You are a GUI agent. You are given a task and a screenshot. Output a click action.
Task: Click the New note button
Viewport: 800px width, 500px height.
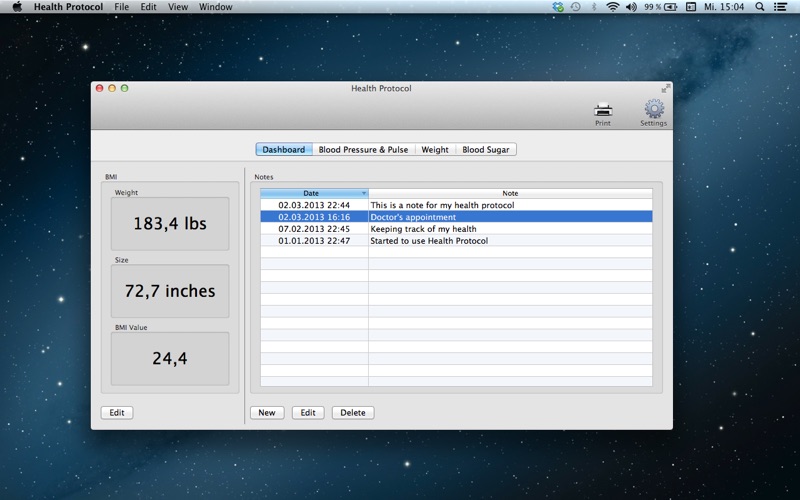point(267,412)
